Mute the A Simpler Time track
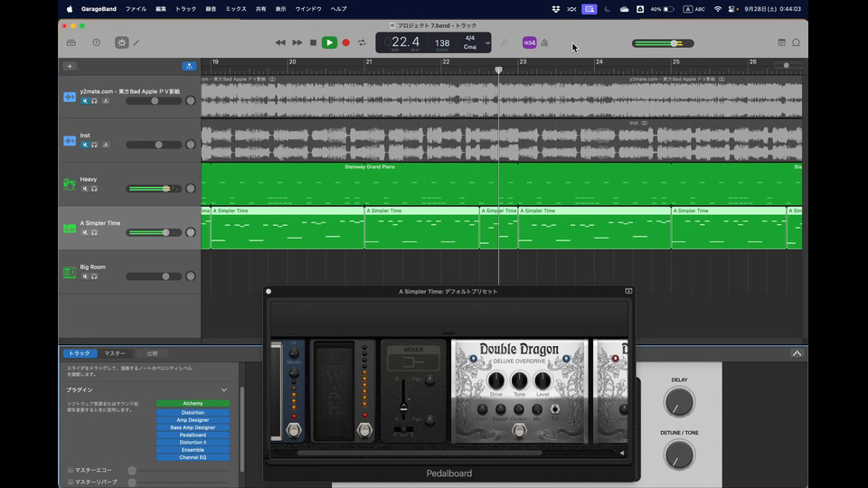This screenshot has width=868, height=488. (85, 232)
